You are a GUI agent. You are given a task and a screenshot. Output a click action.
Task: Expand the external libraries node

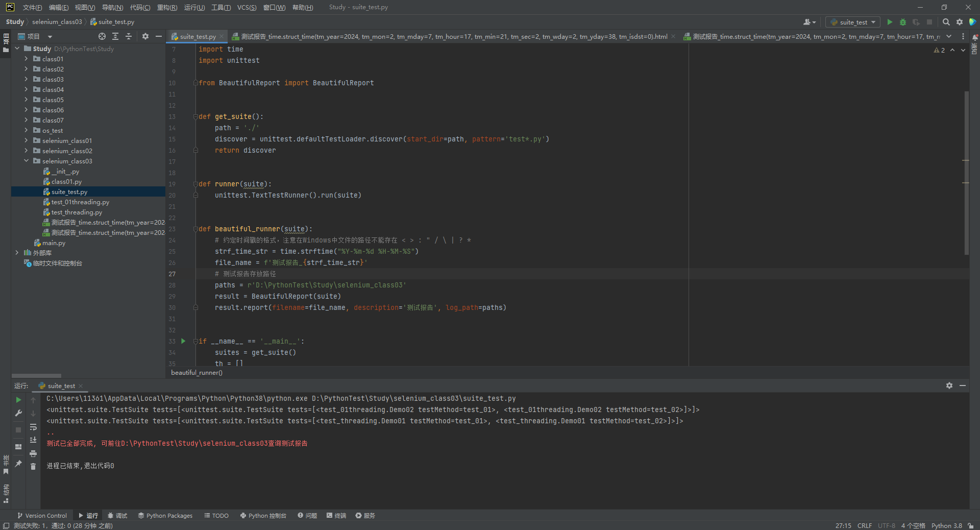17,253
